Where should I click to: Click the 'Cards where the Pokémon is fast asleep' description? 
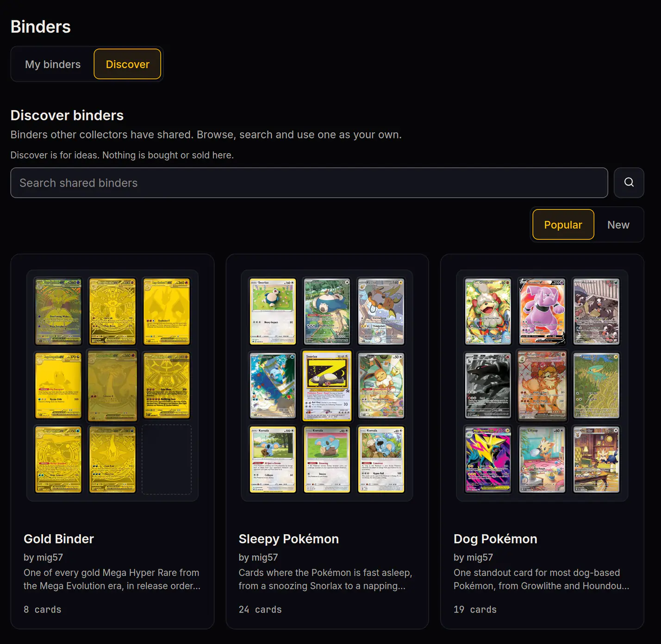click(325, 579)
